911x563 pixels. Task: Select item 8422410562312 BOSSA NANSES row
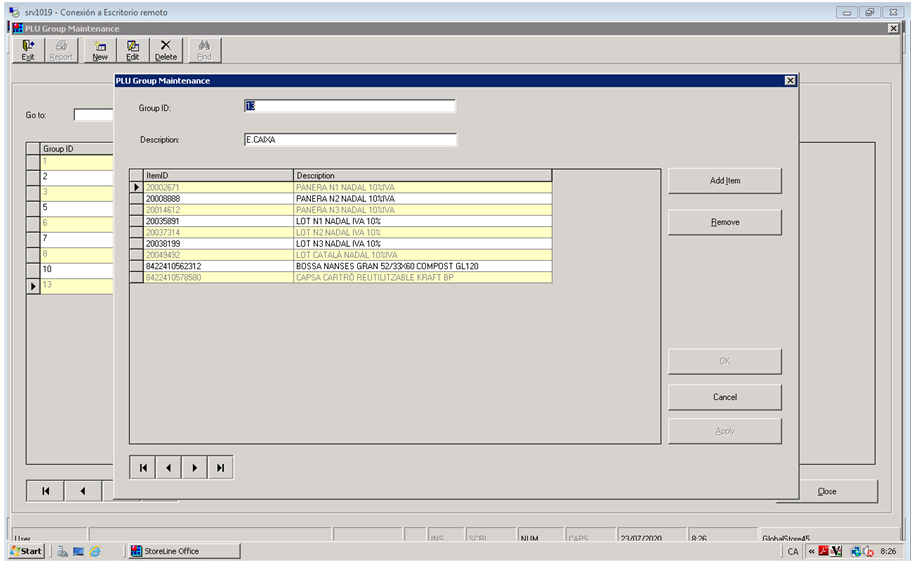point(345,266)
